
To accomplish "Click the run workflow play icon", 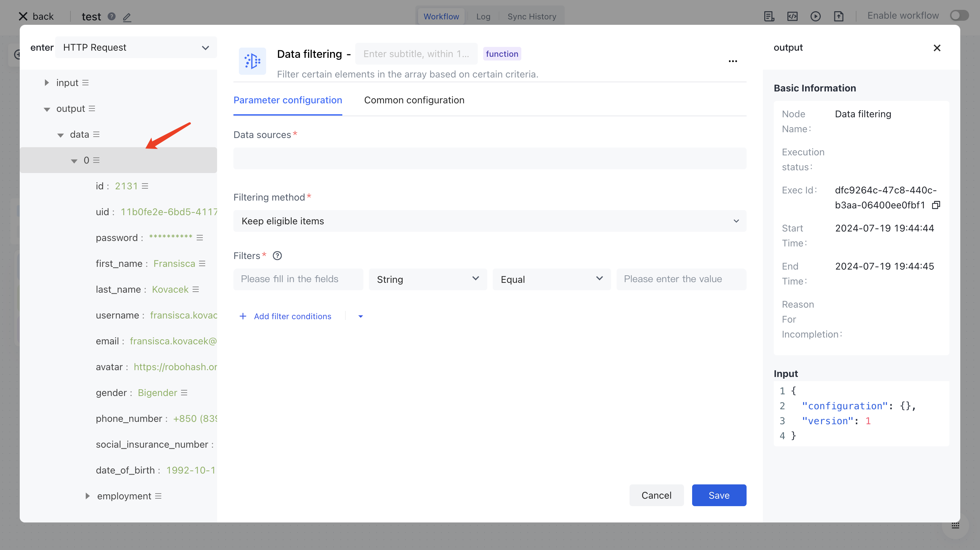I will [815, 16].
